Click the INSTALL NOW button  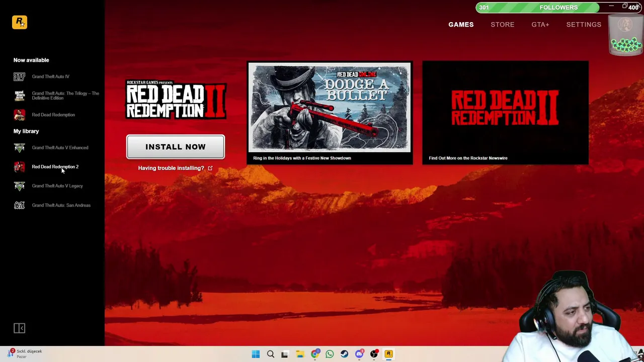(176, 147)
